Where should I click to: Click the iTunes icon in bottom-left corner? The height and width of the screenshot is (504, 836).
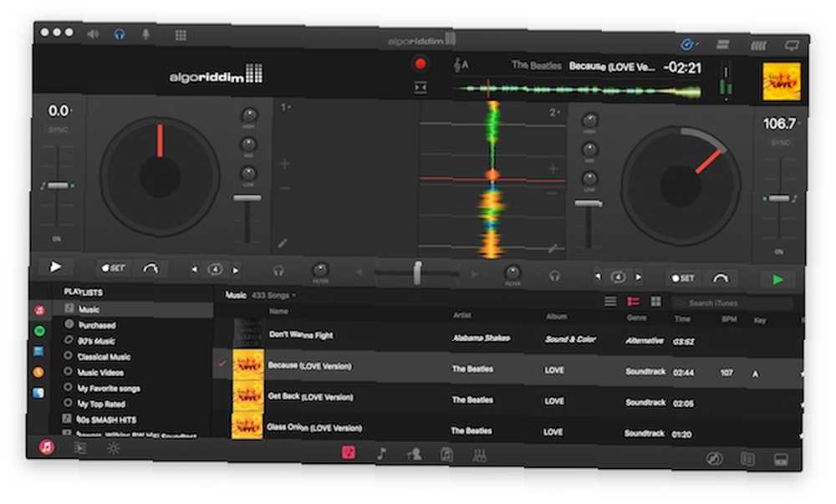point(46,446)
